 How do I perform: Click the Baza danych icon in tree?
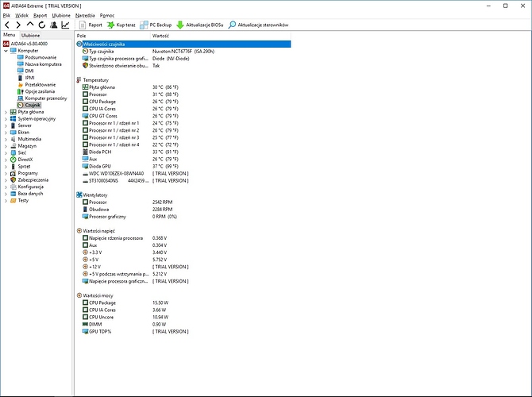[x=13, y=194]
